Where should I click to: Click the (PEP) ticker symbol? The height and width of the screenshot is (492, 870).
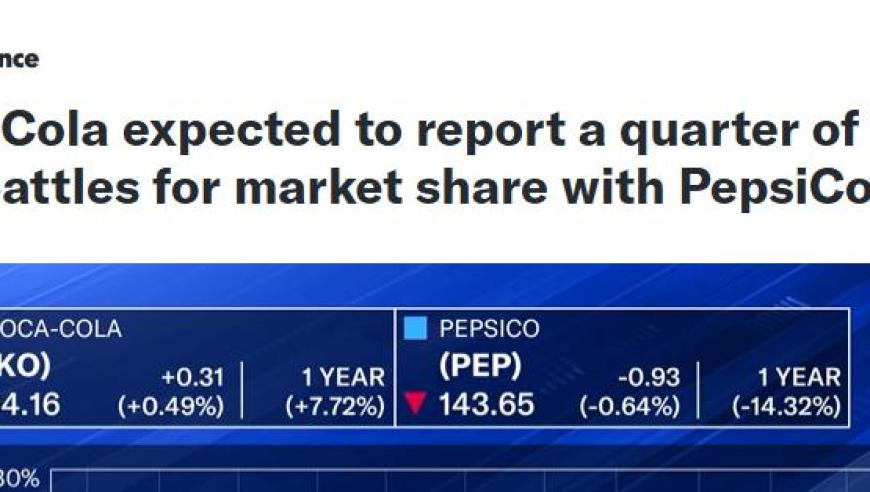(x=480, y=366)
